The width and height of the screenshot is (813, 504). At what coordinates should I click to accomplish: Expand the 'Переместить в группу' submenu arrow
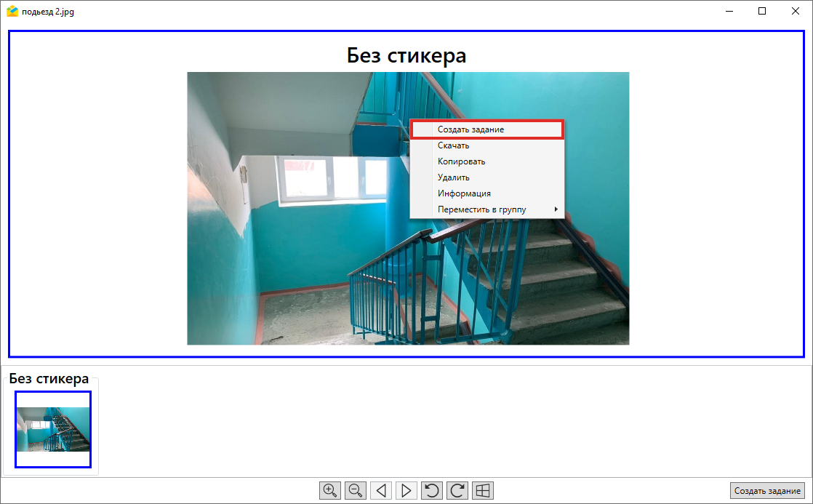(x=556, y=209)
